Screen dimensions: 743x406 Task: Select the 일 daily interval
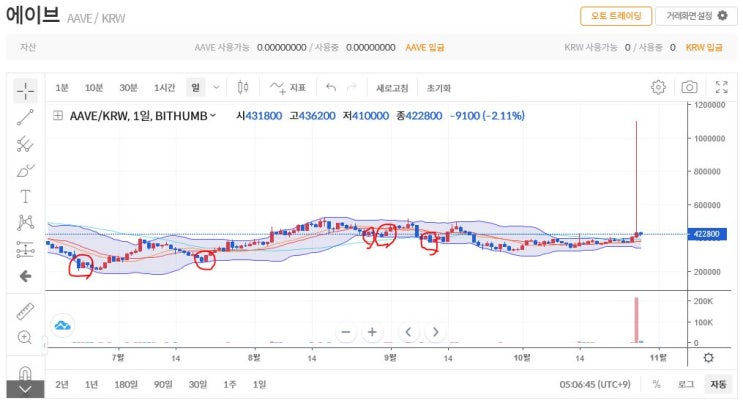tap(195, 87)
